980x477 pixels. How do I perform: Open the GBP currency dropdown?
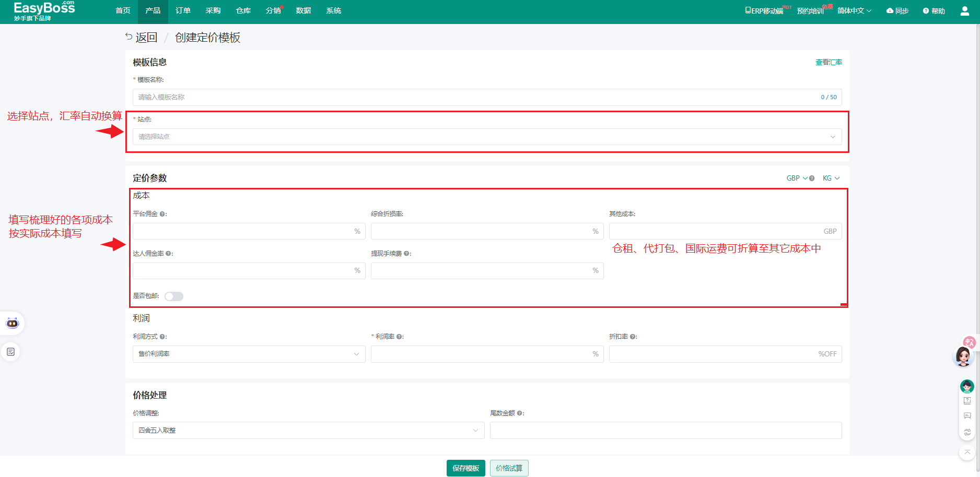[x=797, y=178]
